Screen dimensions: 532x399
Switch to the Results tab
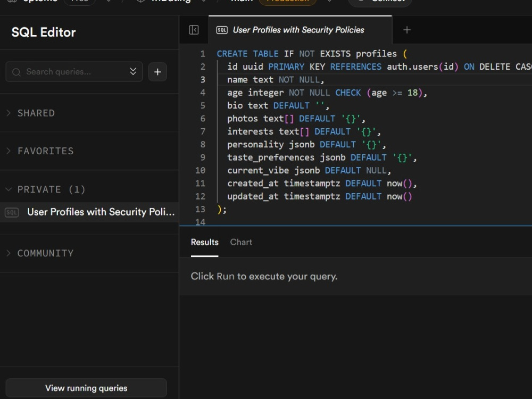click(x=205, y=242)
